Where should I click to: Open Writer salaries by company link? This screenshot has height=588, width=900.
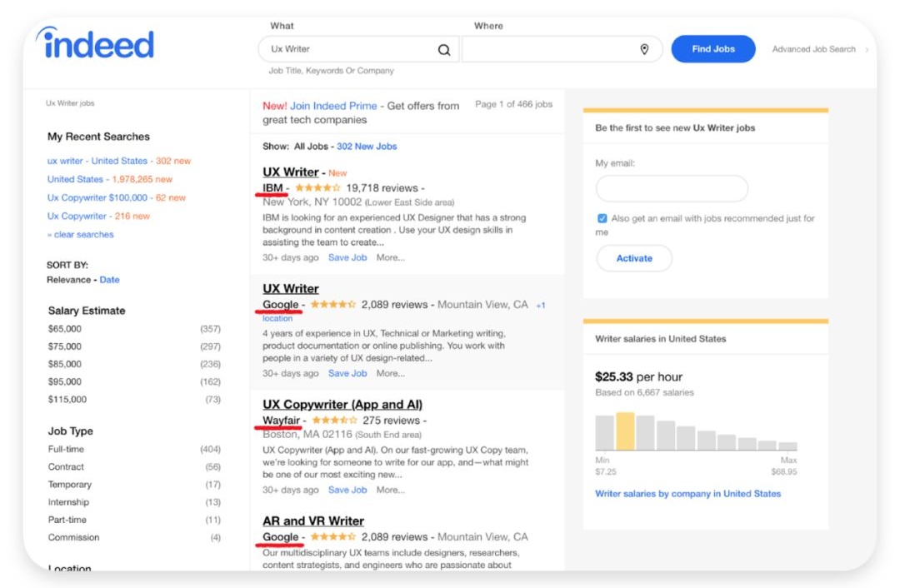(687, 494)
